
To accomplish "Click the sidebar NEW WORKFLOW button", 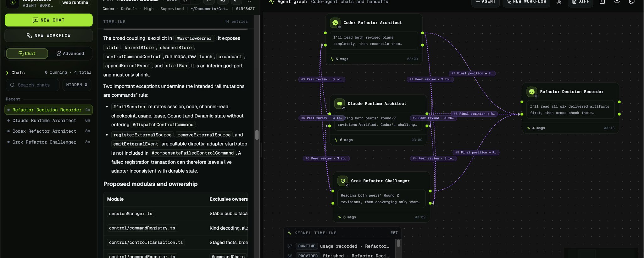I will coord(49,36).
